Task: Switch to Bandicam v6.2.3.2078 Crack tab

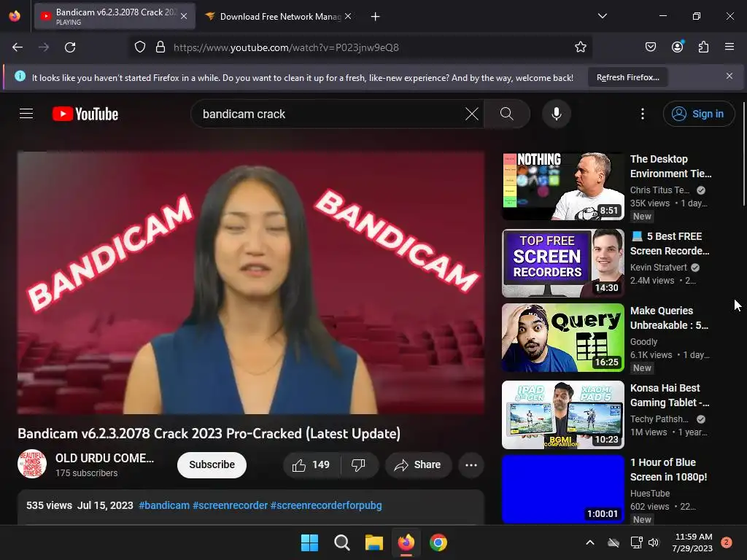Action: tap(115, 16)
